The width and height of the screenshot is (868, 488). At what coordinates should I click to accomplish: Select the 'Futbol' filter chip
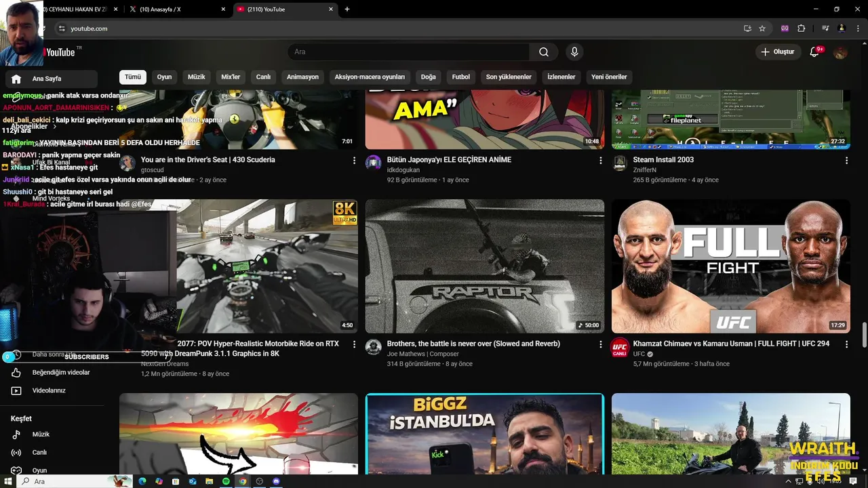[461, 77]
